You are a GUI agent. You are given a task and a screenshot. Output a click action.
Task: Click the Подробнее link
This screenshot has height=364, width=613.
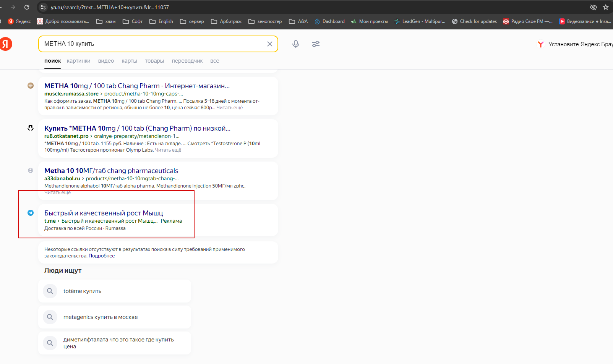tap(102, 256)
